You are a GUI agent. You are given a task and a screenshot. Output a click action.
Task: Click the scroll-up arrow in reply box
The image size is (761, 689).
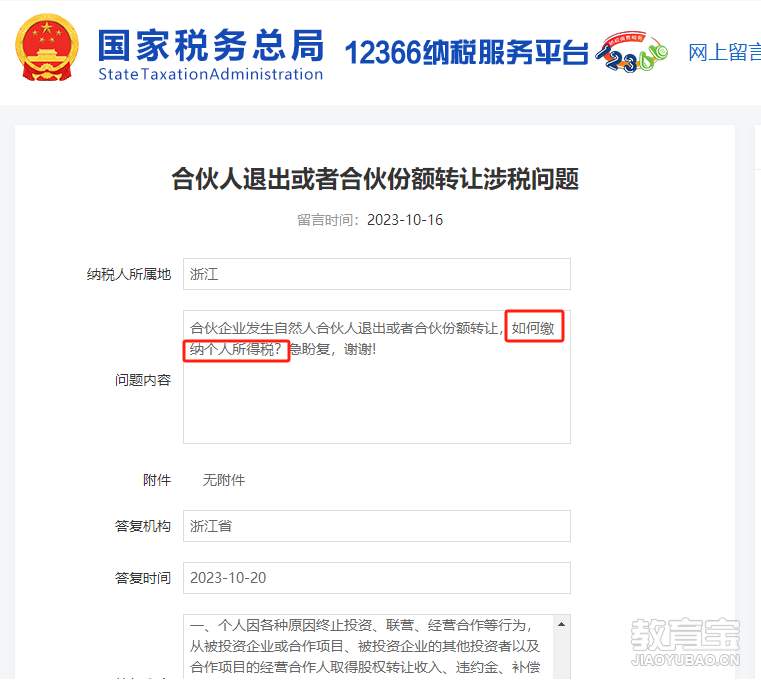pyautogui.click(x=562, y=624)
